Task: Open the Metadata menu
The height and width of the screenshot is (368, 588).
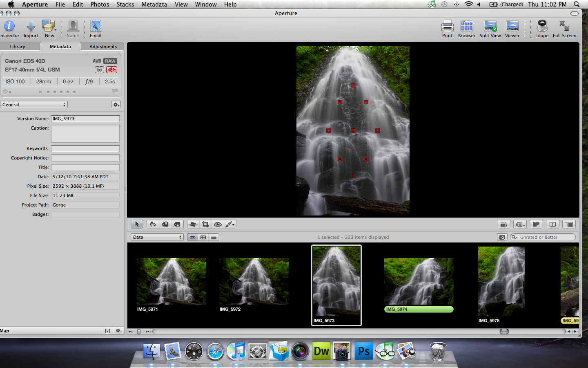Action: pos(154,4)
